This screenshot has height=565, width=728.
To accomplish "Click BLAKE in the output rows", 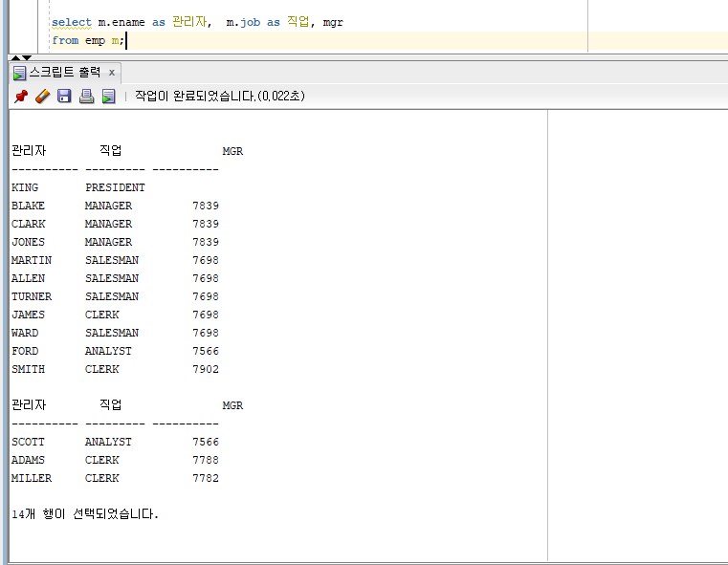I will tap(28, 206).
